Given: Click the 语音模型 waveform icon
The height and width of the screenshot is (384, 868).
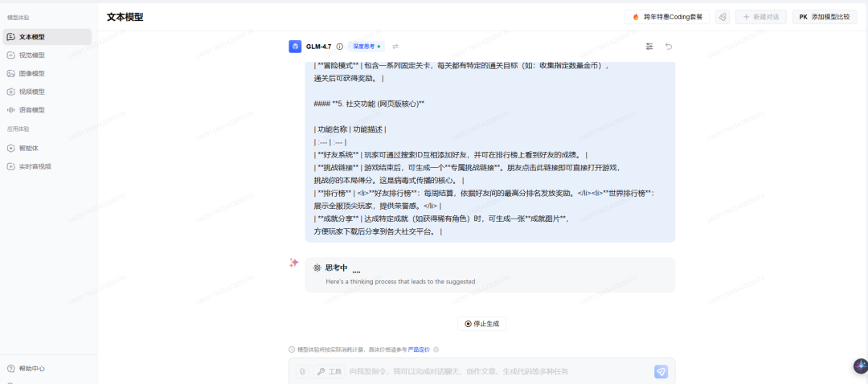Looking at the screenshot, I should click(x=11, y=110).
